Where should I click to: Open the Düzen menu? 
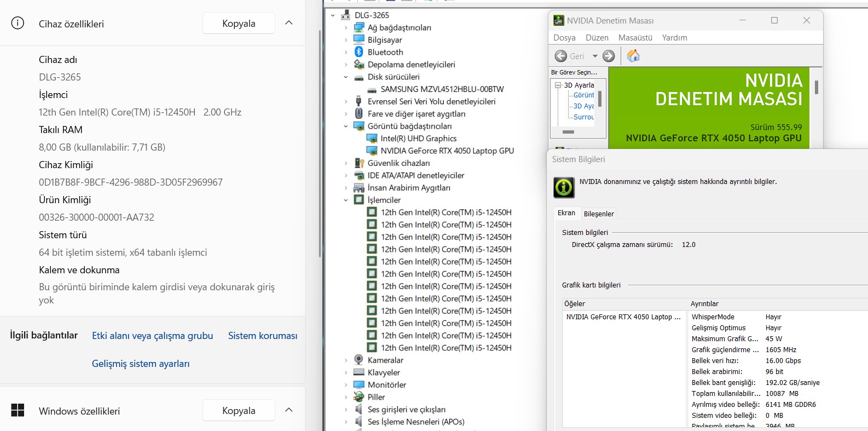(x=597, y=38)
